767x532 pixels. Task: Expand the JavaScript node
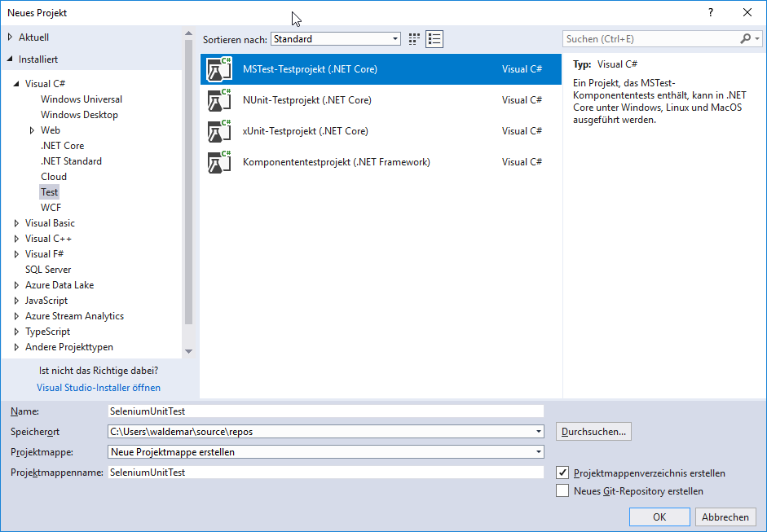(16, 301)
